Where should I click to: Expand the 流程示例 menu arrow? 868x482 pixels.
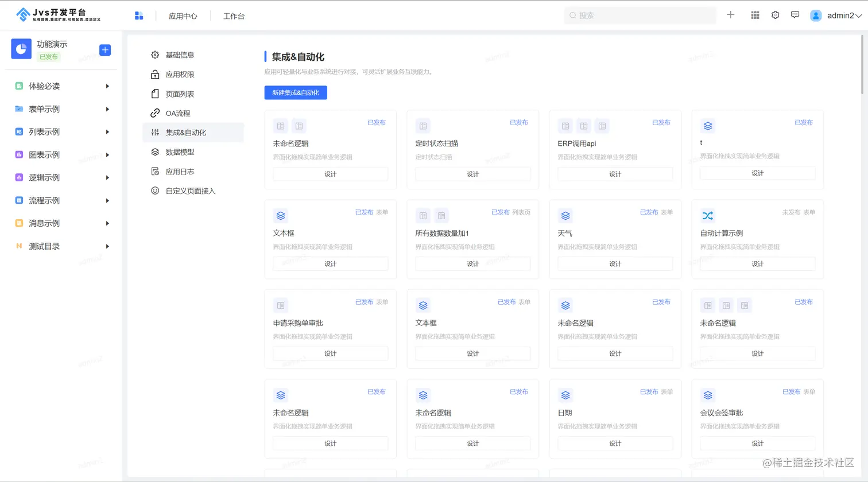coord(107,201)
